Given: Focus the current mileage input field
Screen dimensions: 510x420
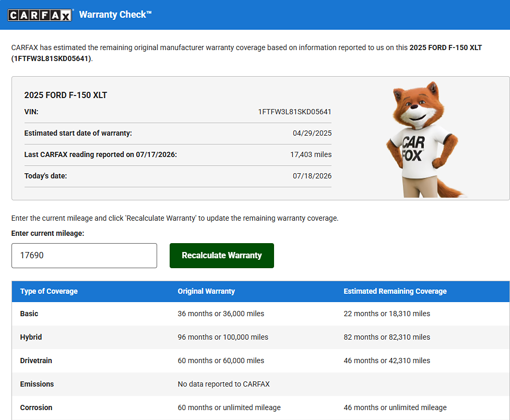Looking at the screenshot, I should pyautogui.click(x=84, y=256).
